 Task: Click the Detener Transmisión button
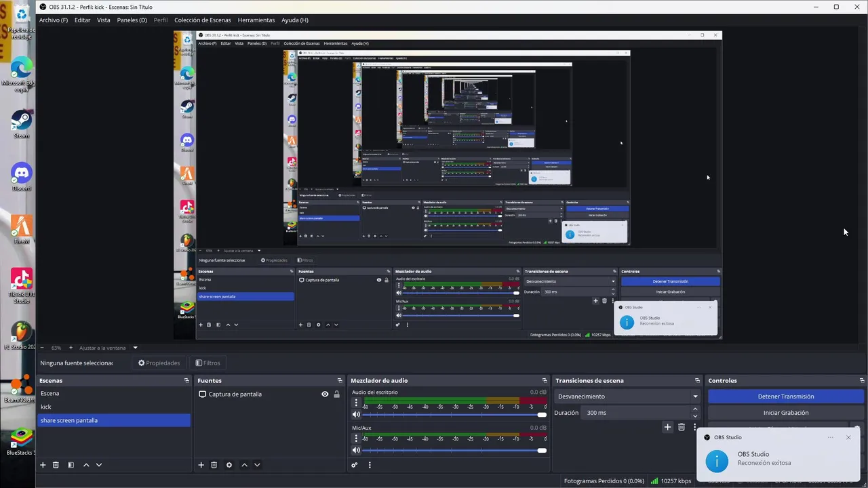pos(786,396)
